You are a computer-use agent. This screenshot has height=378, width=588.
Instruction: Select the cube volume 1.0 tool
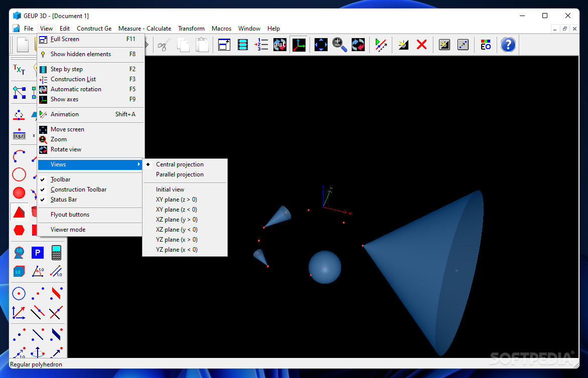[19, 271]
